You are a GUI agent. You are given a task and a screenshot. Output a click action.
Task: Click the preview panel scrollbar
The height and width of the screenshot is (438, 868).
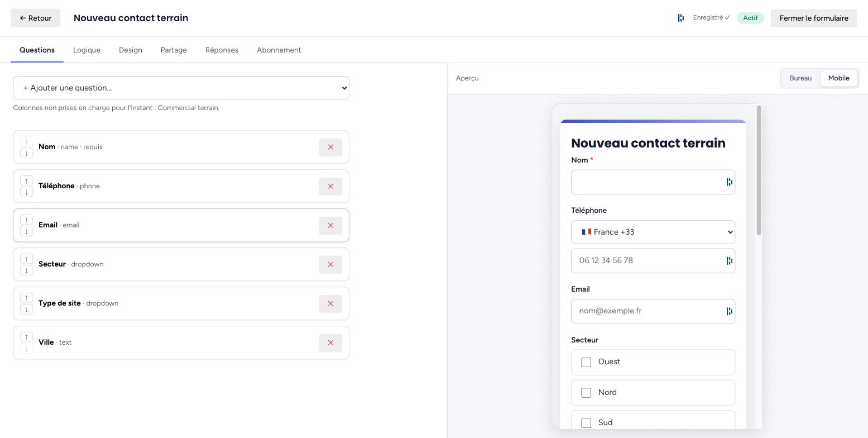(x=759, y=170)
